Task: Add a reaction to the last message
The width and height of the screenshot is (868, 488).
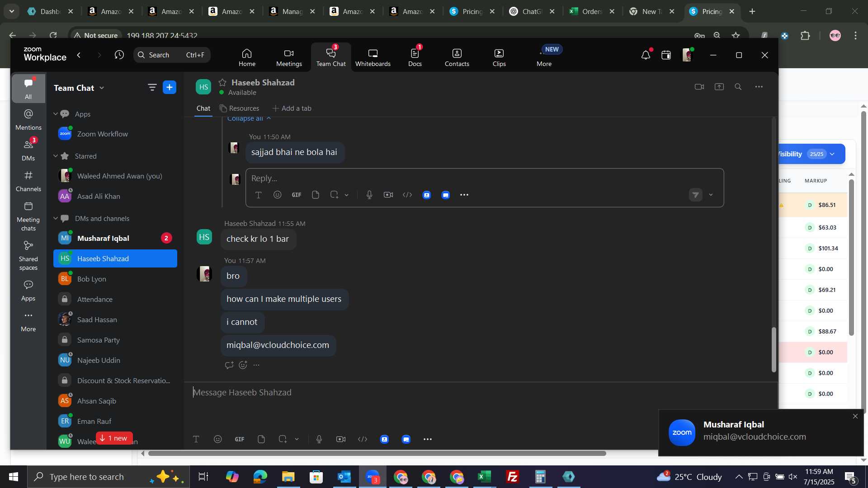Action: 243,365
